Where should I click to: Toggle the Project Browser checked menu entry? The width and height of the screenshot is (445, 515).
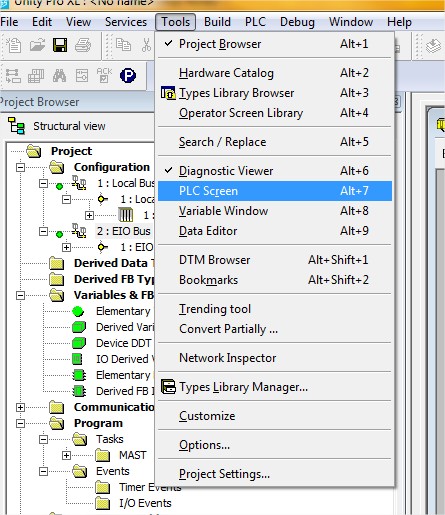click(275, 44)
